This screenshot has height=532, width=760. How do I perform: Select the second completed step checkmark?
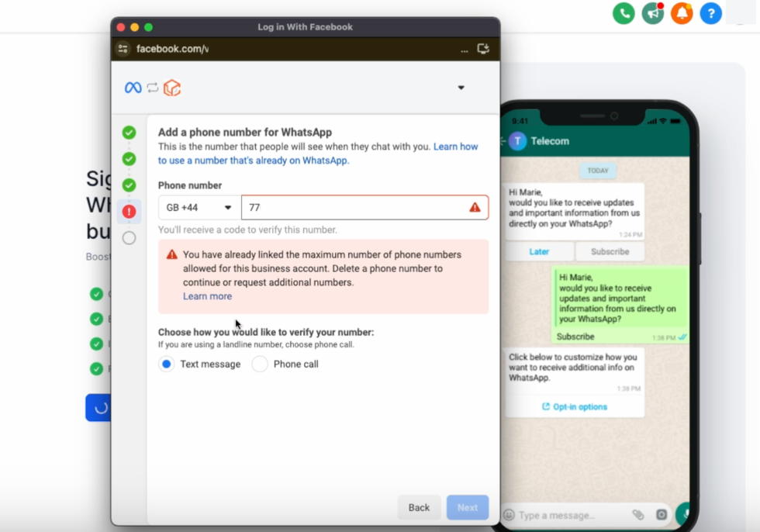tap(129, 159)
